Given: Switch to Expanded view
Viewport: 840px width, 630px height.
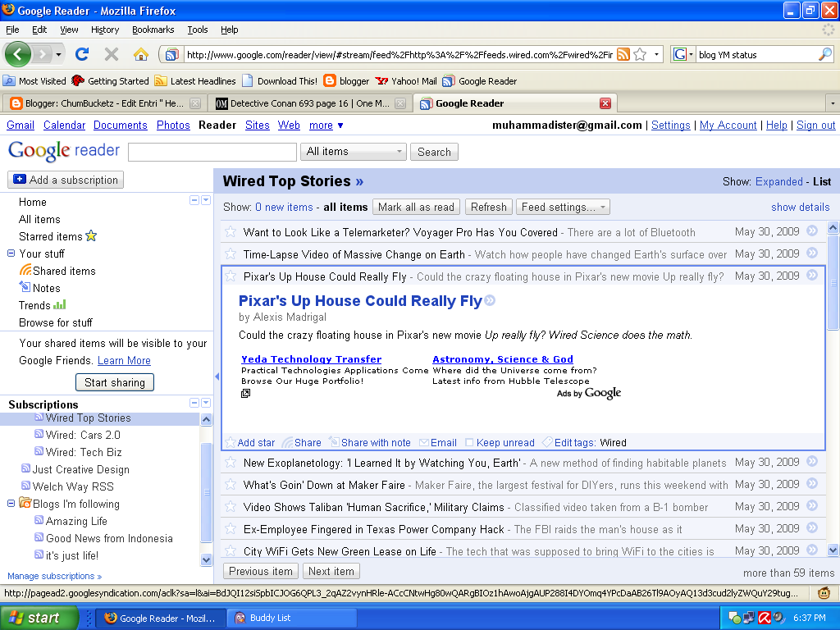Looking at the screenshot, I should point(779,181).
